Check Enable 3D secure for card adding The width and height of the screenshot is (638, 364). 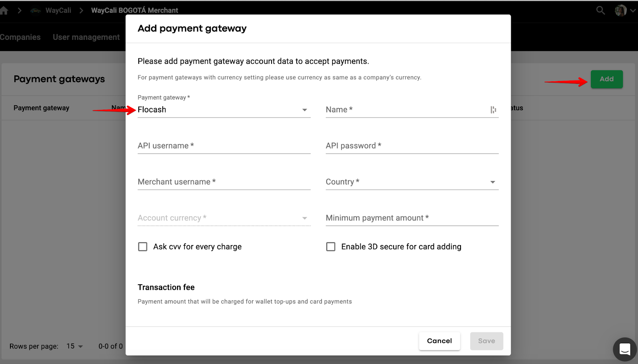(x=331, y=247)
